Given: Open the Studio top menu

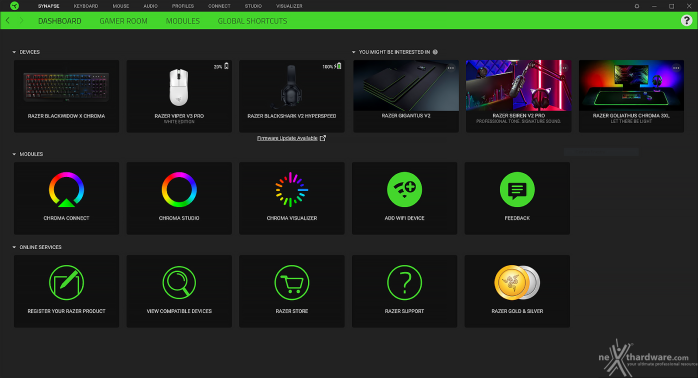Looking at the screenshot, I should pyautogui.click(x=253, y=6).
